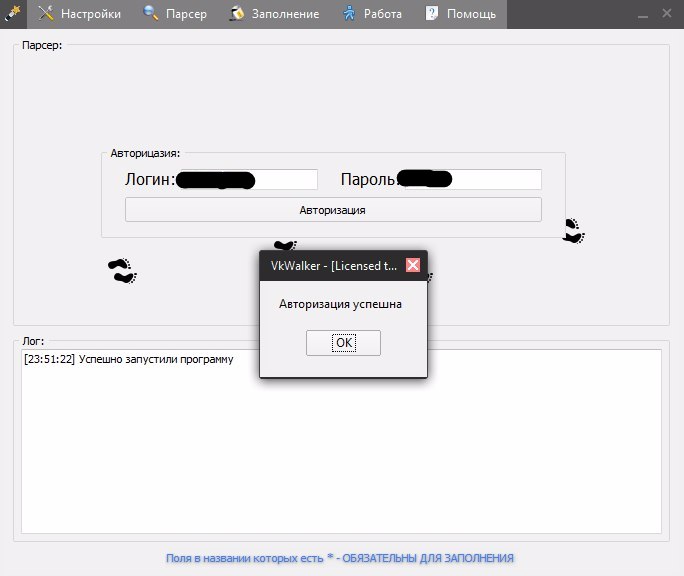
Task: Click the footprints icon left of the dialog
Action: click(x=122, y=270)
